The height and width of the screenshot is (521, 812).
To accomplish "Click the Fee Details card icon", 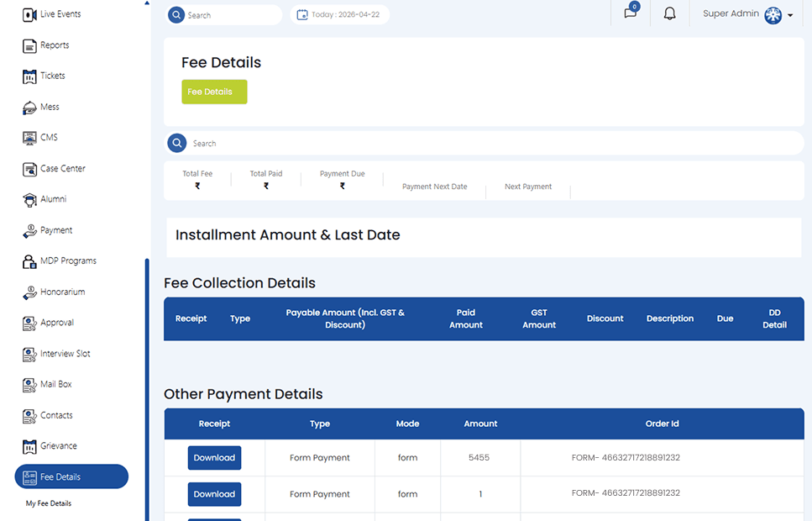I will tap(29, 477).
